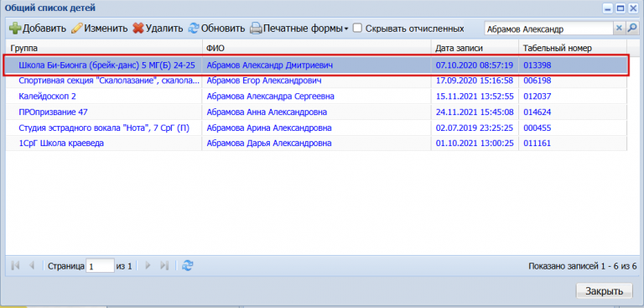Click the date 02.07.2019 23:25:25
The height and width of the screenshot is (308, 644).
(x=475, y=128)
